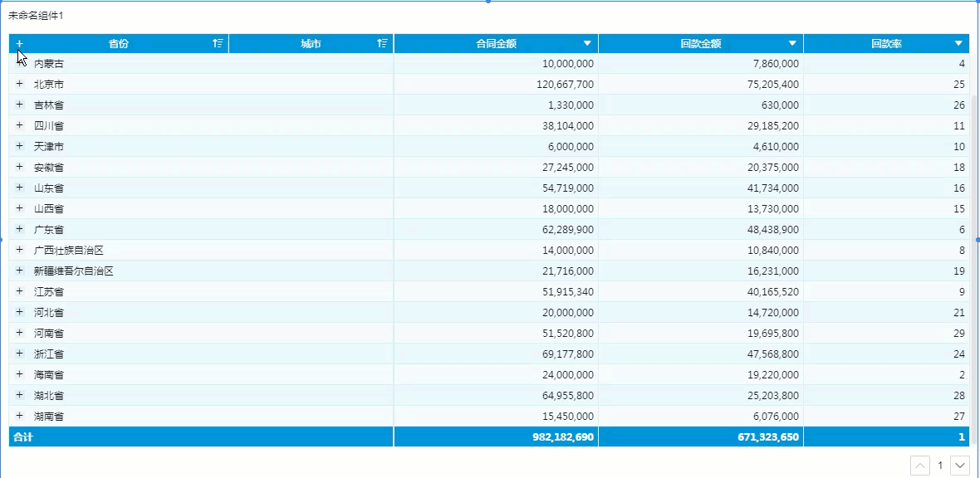Go to next page with down chevron

click(x=959, y=466)
